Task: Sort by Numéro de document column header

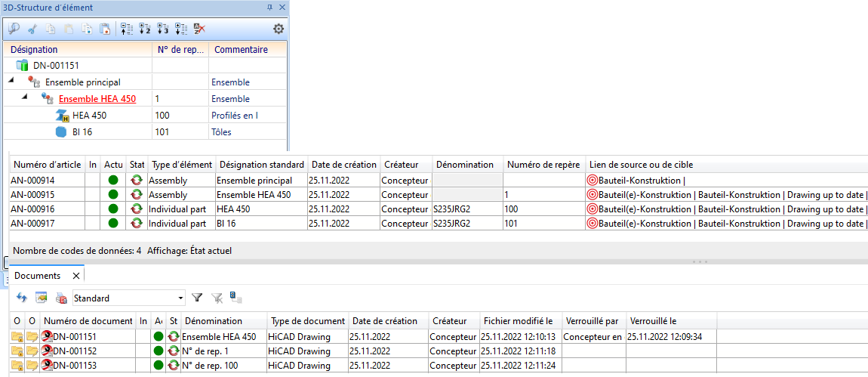Action: (x=88, y=321)
